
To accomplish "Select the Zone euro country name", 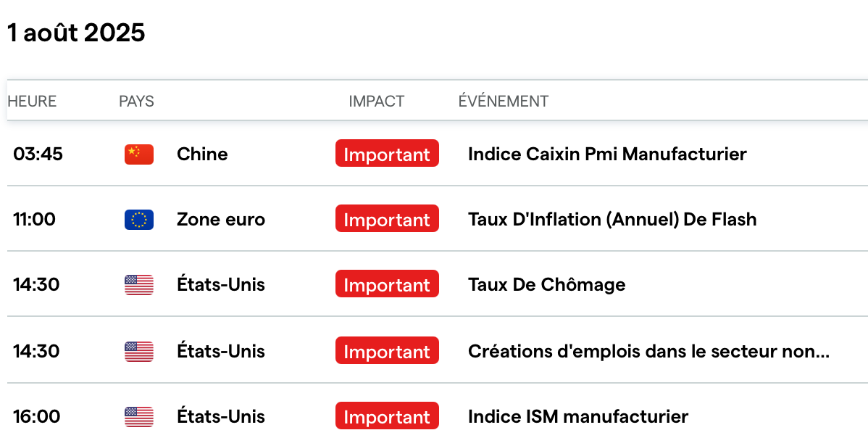I will point(220,219).
